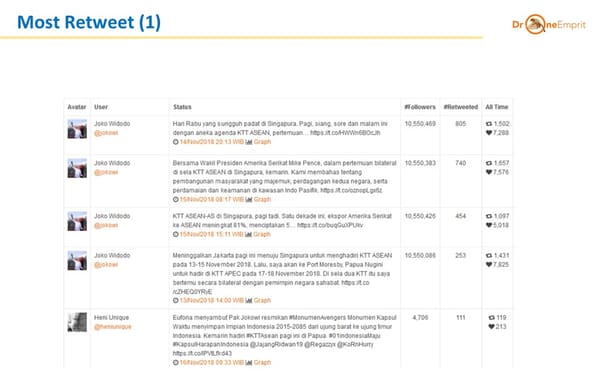Click the clock icon beside 15/Nov/2018 08:17 timestamp
This screenshot has width=600, height=375.
176,199
